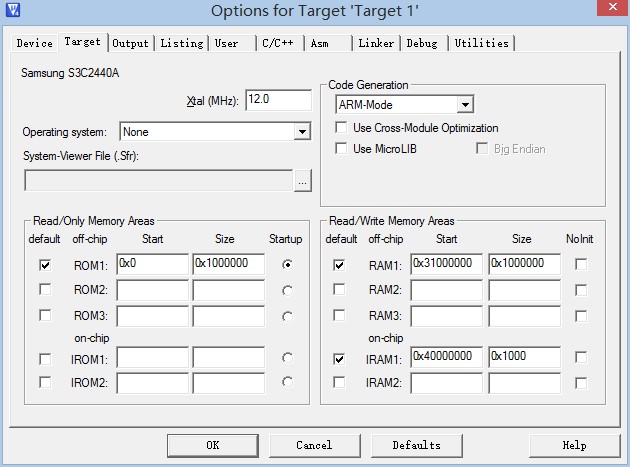Switch to the Linker tab
This screenshot has height=467, width=630.
pyautogui.click(x=376, y=43)
